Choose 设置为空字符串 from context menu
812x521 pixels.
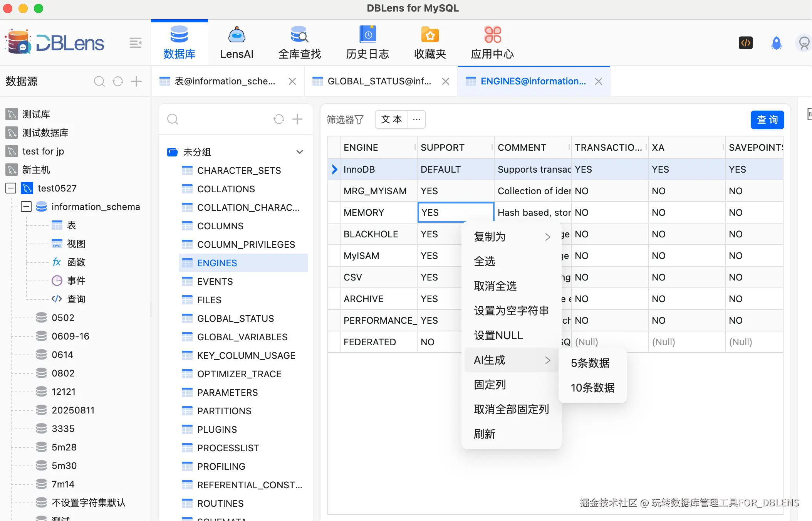tap(512, 311)
